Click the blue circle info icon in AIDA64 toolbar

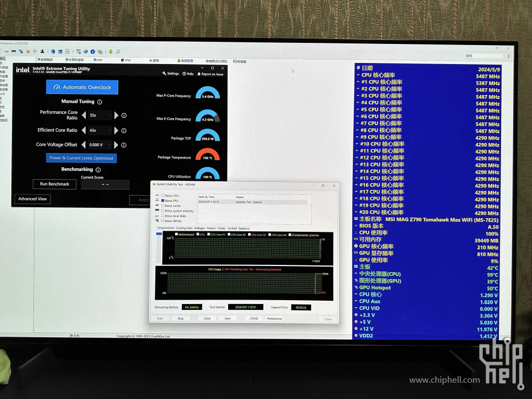click(93, 52)
